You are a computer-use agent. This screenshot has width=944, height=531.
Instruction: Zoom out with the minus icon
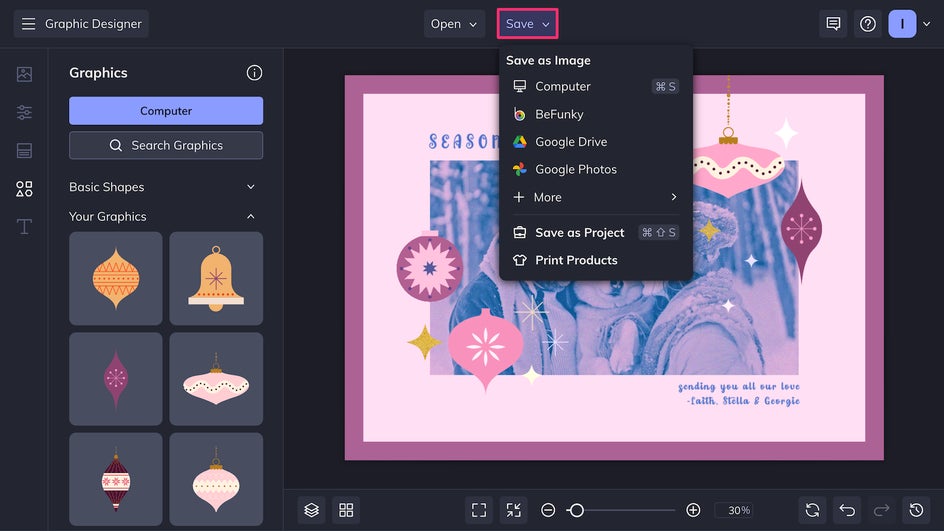(x=548, y=510)
